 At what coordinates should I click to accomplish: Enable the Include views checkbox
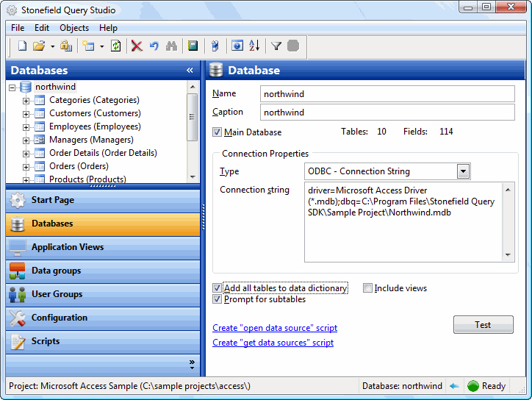(367, 288)
